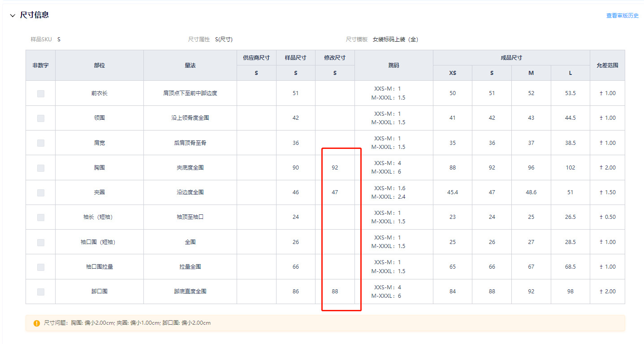The image size is (644, 344).
Task: Click the L size value 53.5 for 前衣长
Action: [571, 93]
